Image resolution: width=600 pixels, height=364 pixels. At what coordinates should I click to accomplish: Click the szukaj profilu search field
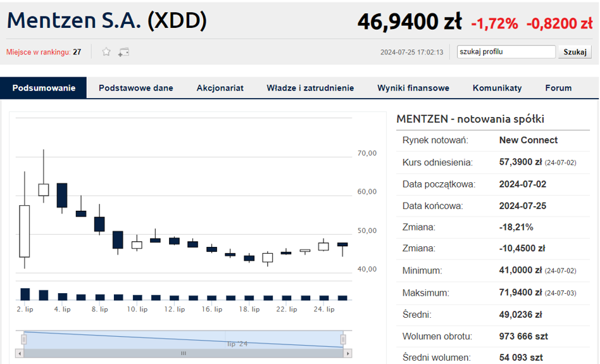[x=506, y=52]
